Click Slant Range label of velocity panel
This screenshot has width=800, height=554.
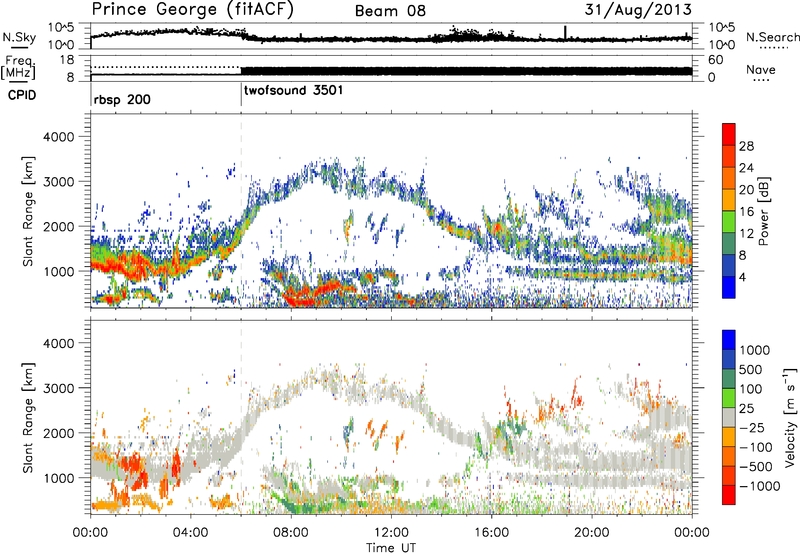28,418
